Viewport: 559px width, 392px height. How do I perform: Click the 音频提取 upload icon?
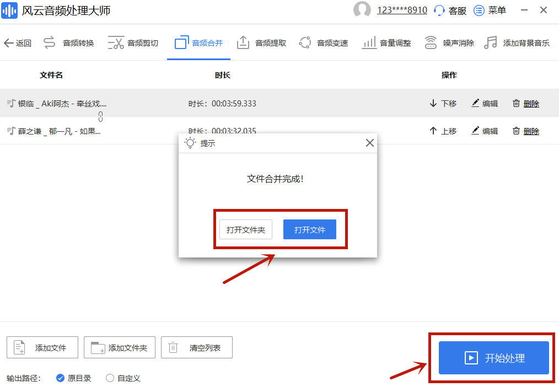243,42
